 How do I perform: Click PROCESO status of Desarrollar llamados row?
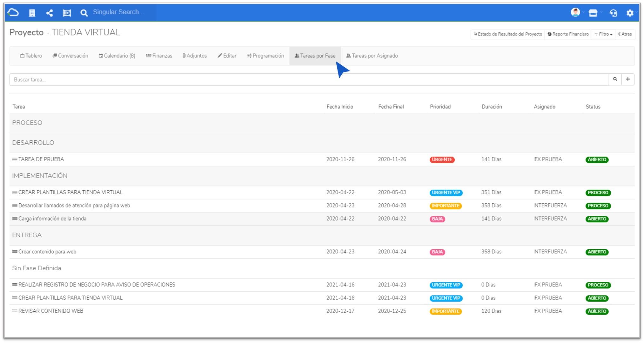click(x=598, y=206)
